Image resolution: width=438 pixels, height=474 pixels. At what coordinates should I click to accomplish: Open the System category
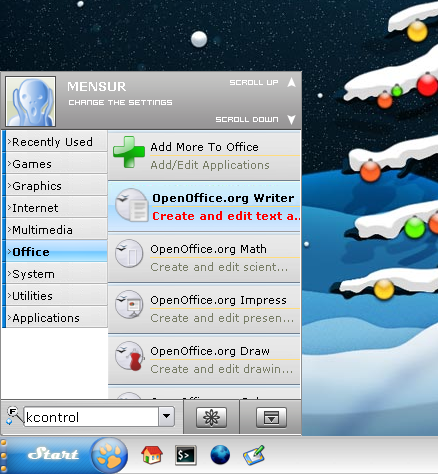click(x=56, y=274)
